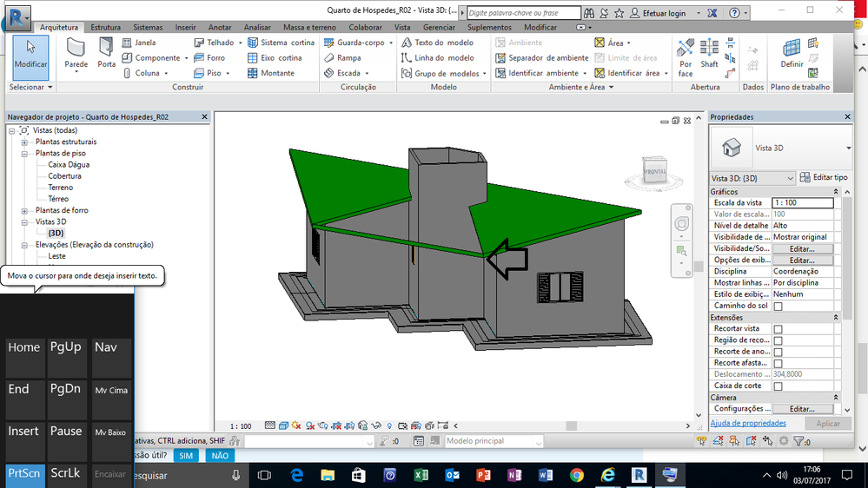868x488 pixels.
Task: Toggle the Recortar vista checkbox
Action: 778,329
